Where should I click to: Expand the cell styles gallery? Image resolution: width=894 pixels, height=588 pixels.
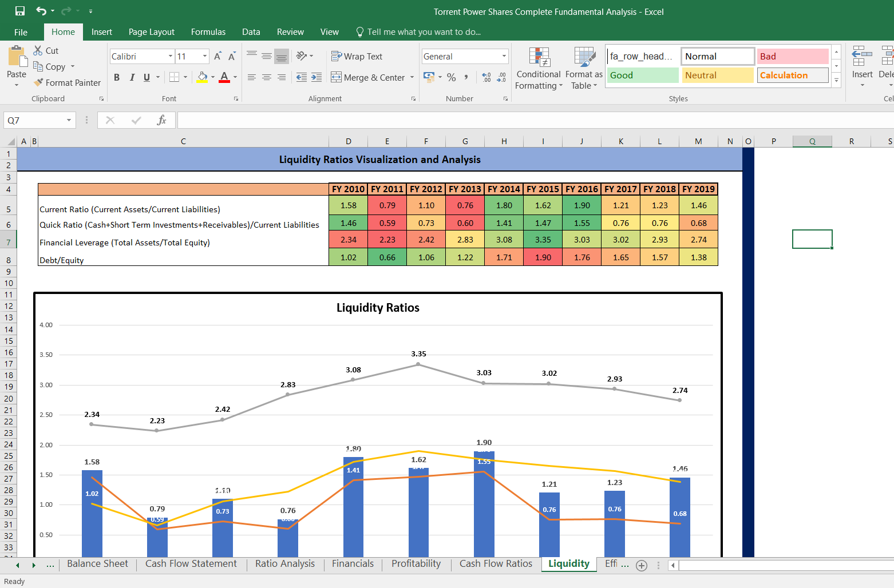(x=836, y=81)
